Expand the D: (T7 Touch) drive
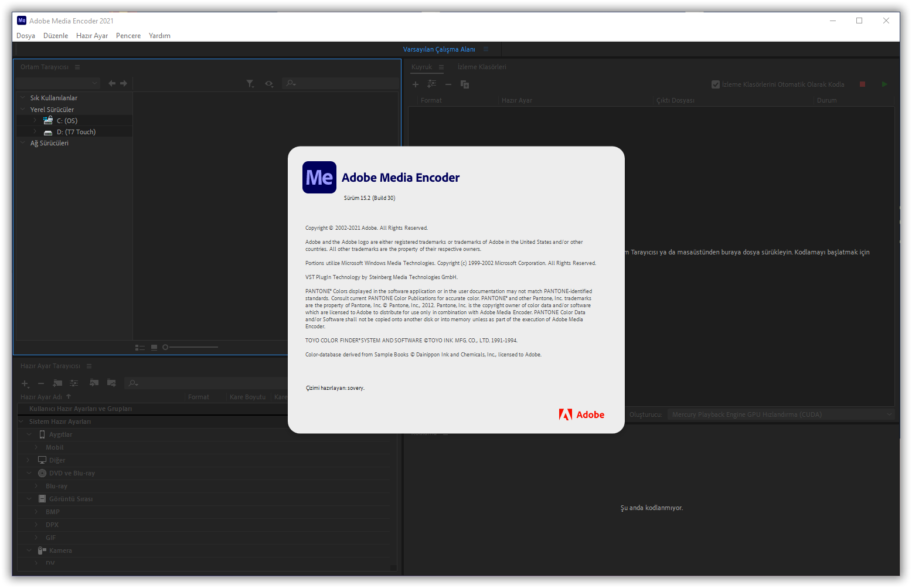Viewport: 912px width, 588px height. (35, 131)
